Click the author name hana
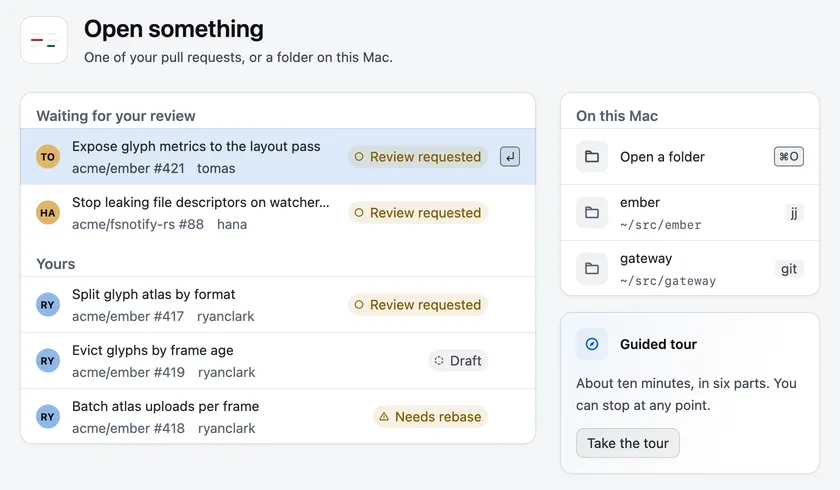 (232, 224)
